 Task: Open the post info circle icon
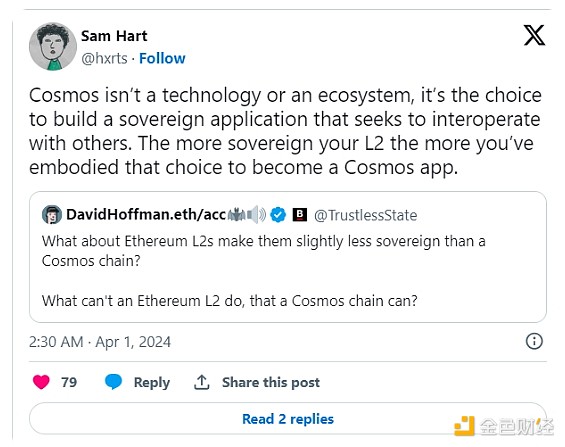[x=534, y=341]
